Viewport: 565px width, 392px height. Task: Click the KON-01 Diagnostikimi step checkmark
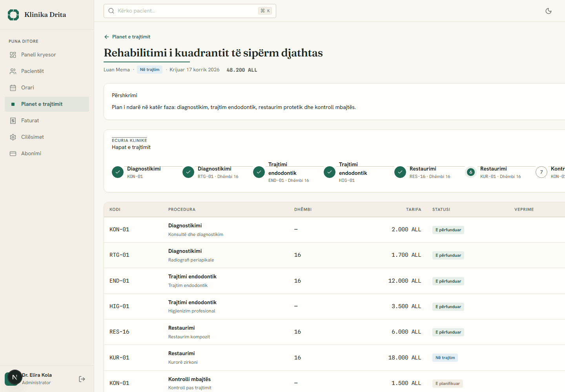click(118, 172)
